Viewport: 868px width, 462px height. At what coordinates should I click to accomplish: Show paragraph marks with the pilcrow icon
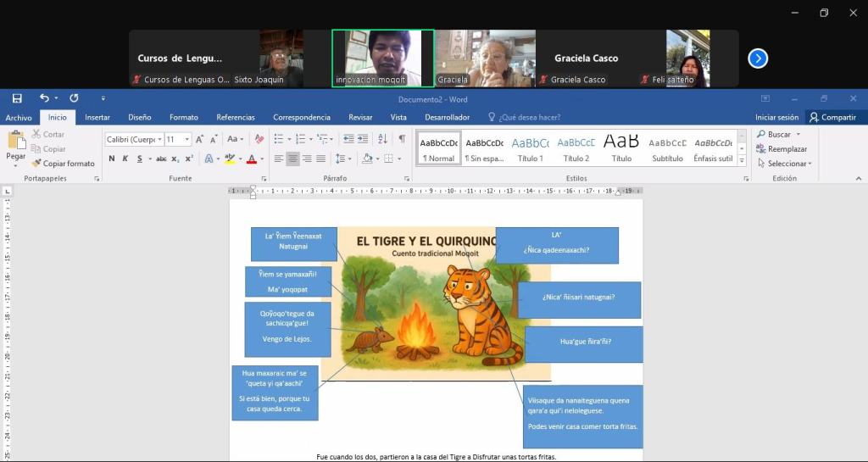(401, 139)
